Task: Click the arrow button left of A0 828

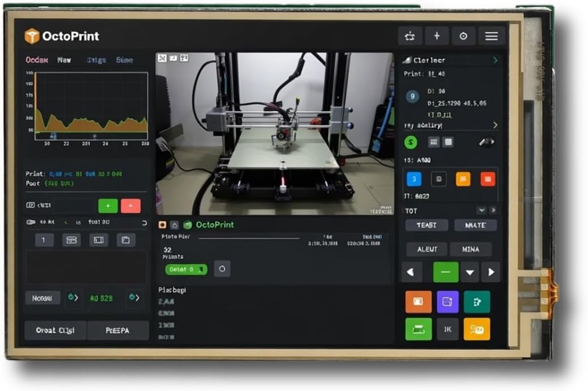Action: click(x=73, y=298)
